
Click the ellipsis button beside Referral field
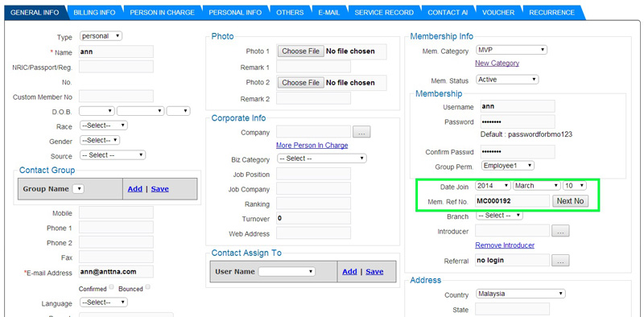pos(560,261)
